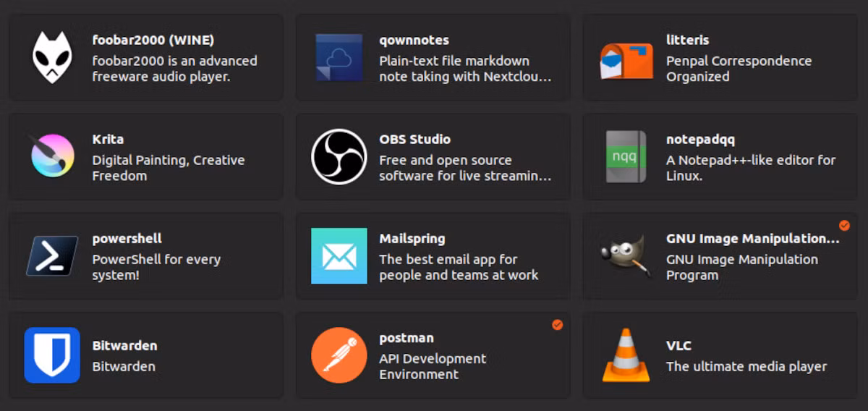Open the litteris app title
868x411 pixels.
click(x=687, y=40)
